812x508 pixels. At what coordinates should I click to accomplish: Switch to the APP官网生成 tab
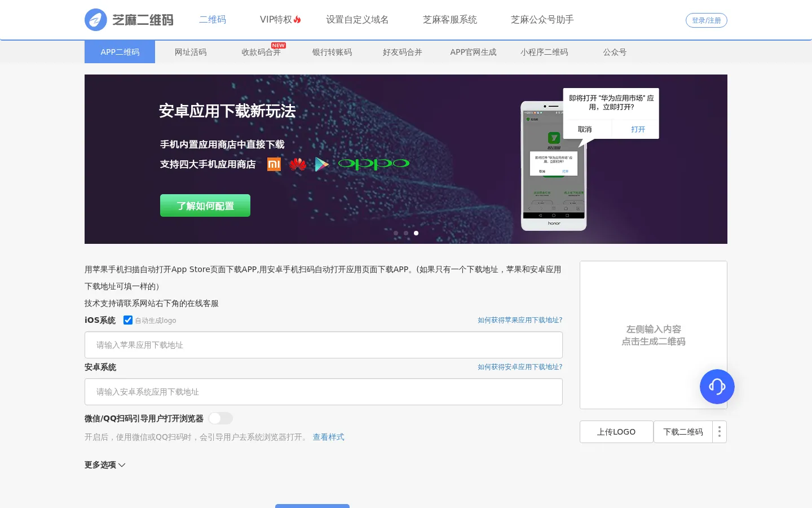473,52
